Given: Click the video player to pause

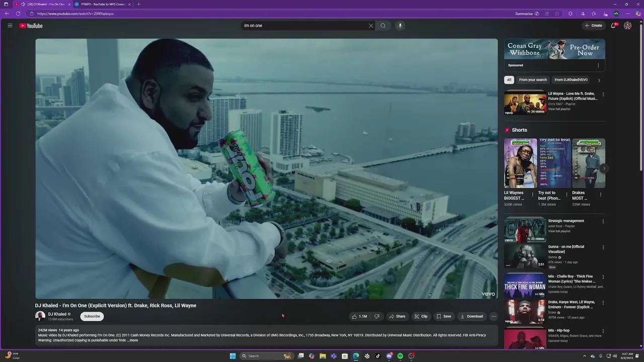Looking at the screenshot, I should (266, 169).
